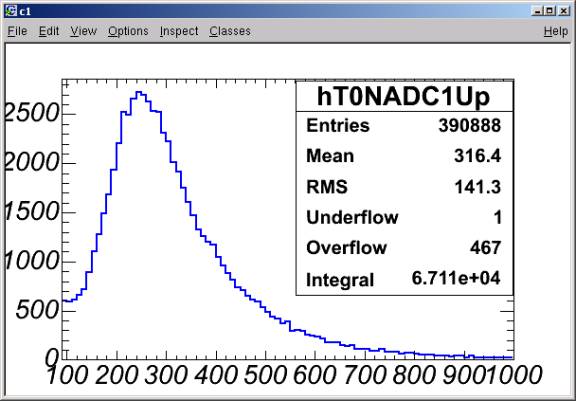Minimize the c1 canvas window

(x=537, y=11)
